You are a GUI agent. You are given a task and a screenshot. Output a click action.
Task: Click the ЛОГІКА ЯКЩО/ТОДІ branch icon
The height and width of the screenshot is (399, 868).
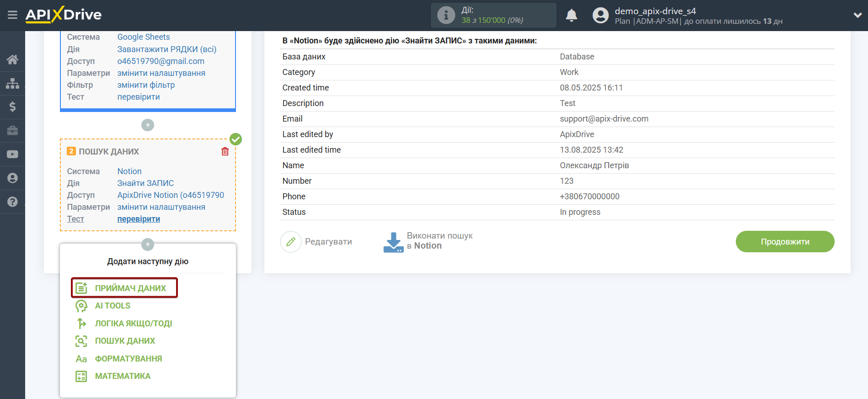tap(81, 324)
